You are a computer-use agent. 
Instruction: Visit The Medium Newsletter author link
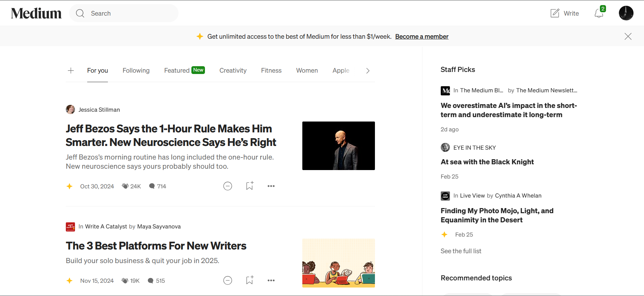click(x=547, y=90)
